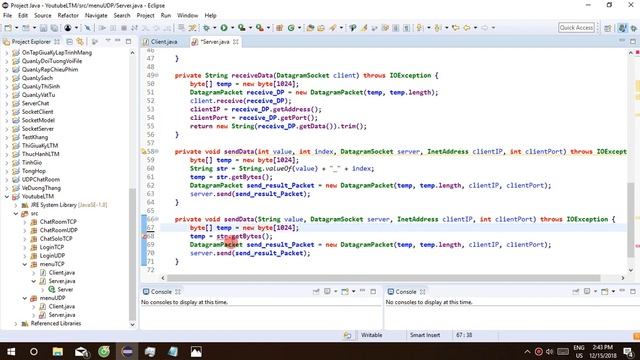Collapse the menuTCP package
The width and height of the screenshot is (640, 360).
point(24,264)
